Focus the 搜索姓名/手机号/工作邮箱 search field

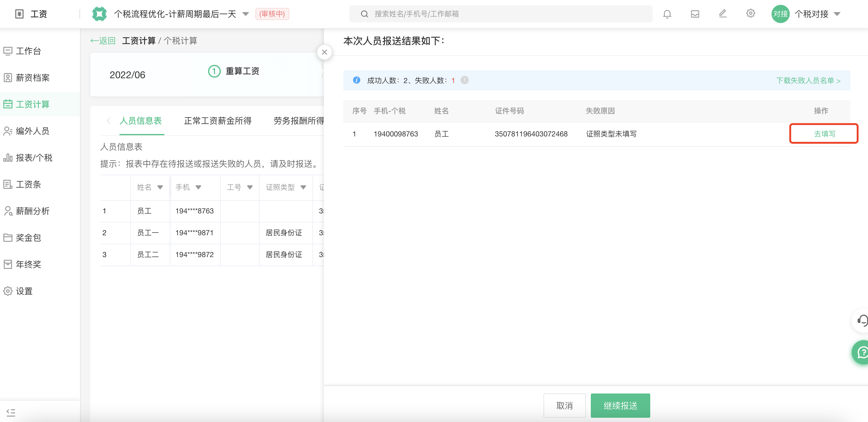click(501, 14)
